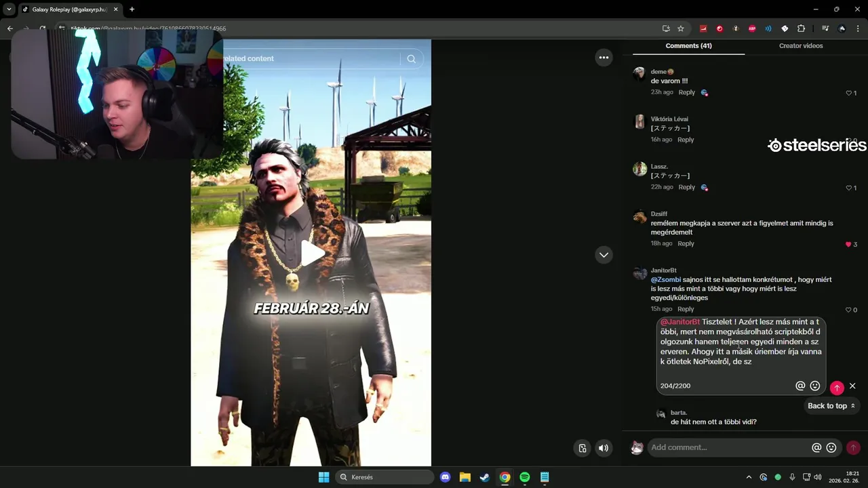Open Dzsiff's profile avatar
The width and height of the screenshot is (868, 488).
639,217
